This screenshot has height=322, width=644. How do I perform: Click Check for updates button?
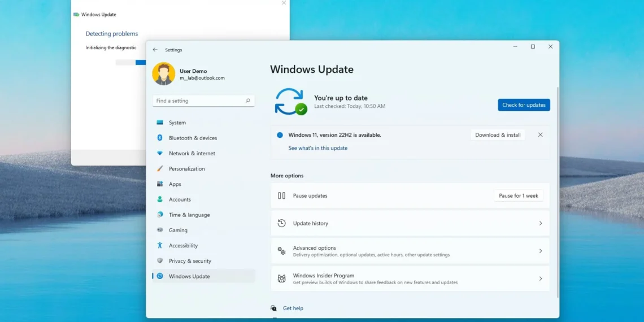click(x=524, y=105)
